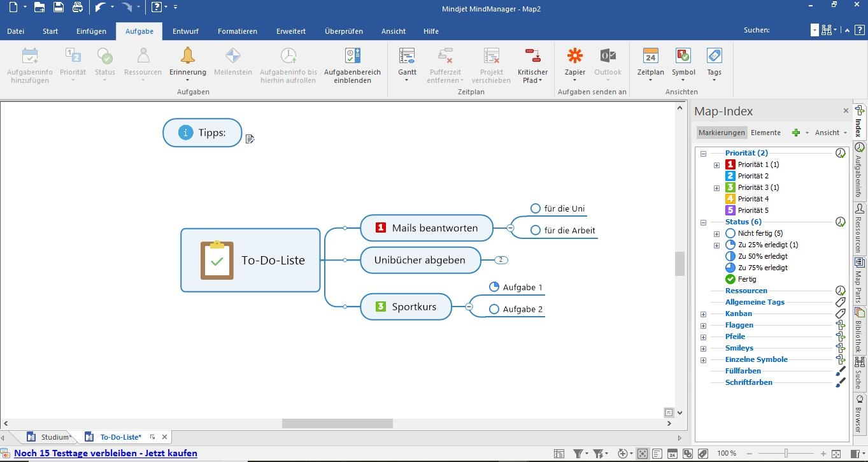Screen dimensions: 868x462
Task: Click the Tags view icon
Action: click(x=714, y=57)
